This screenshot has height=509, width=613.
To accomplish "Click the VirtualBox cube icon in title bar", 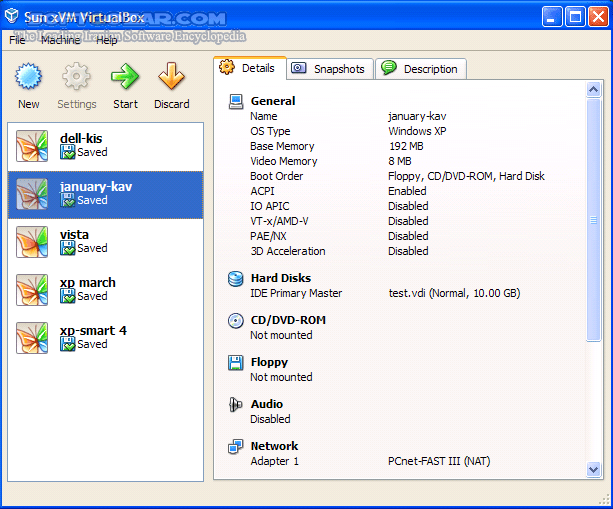I will (x=12, y=16).
